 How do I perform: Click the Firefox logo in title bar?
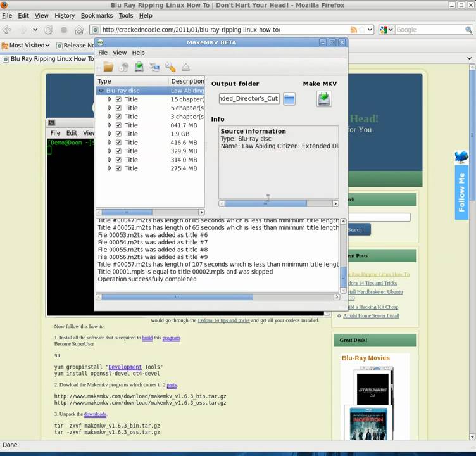click(x=4, y=4)
